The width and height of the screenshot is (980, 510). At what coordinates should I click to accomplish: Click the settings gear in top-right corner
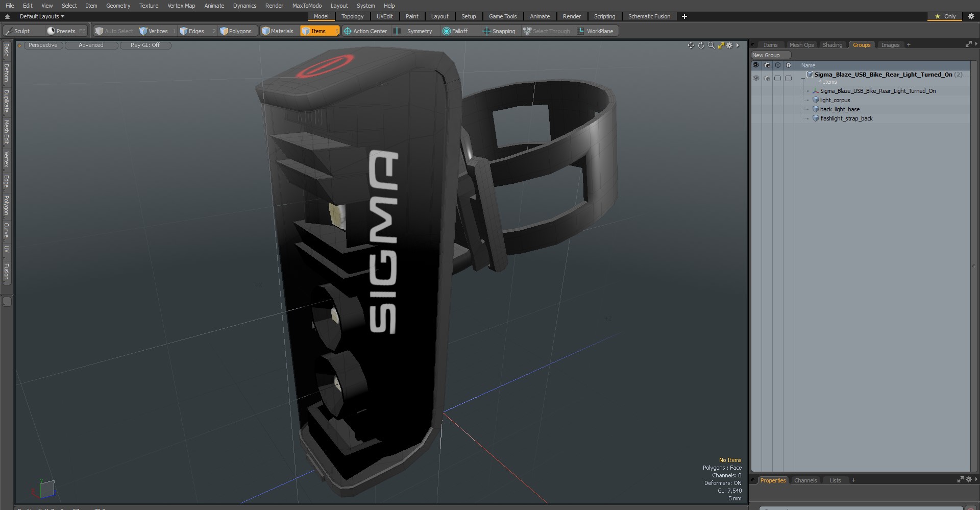coord(971,16)
